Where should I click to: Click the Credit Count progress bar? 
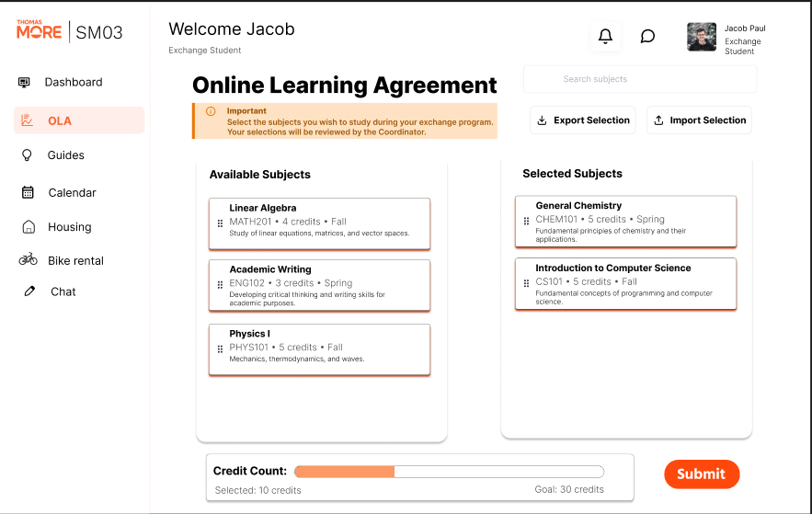pos(449,472)
